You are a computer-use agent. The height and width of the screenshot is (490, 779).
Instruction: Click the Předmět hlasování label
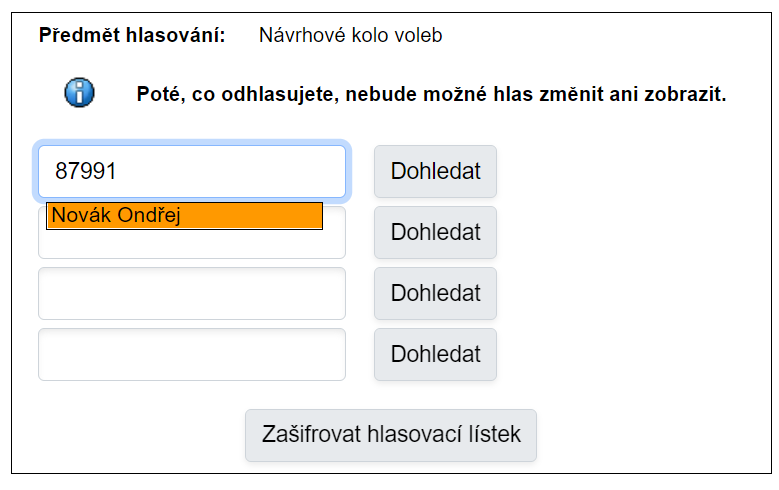coord(132,36)
